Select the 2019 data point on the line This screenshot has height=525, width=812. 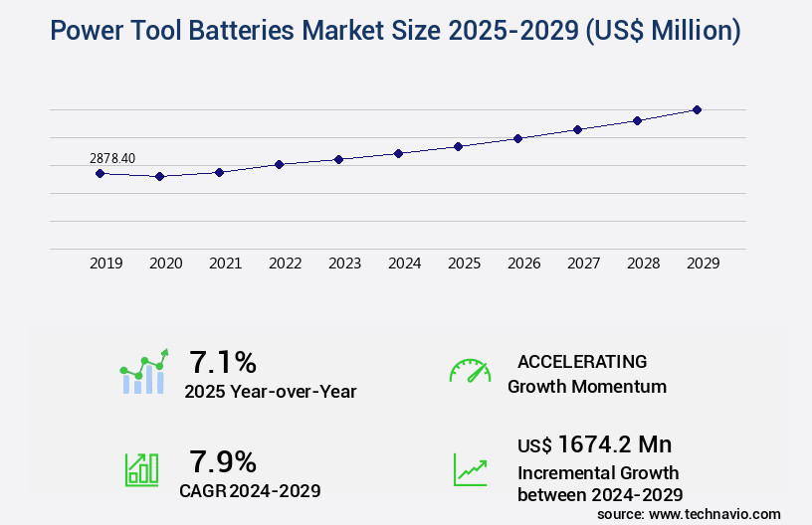pos(100,173)
